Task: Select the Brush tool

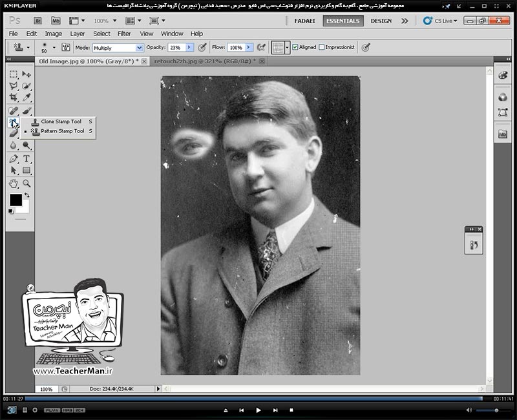Action: [x=26, y=110]
